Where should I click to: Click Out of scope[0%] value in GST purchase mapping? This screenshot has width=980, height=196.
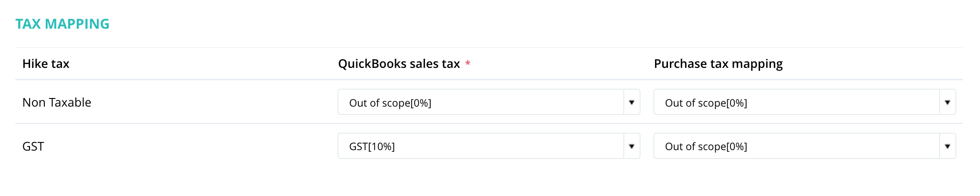pyautogui.click(x=706, y=147)
